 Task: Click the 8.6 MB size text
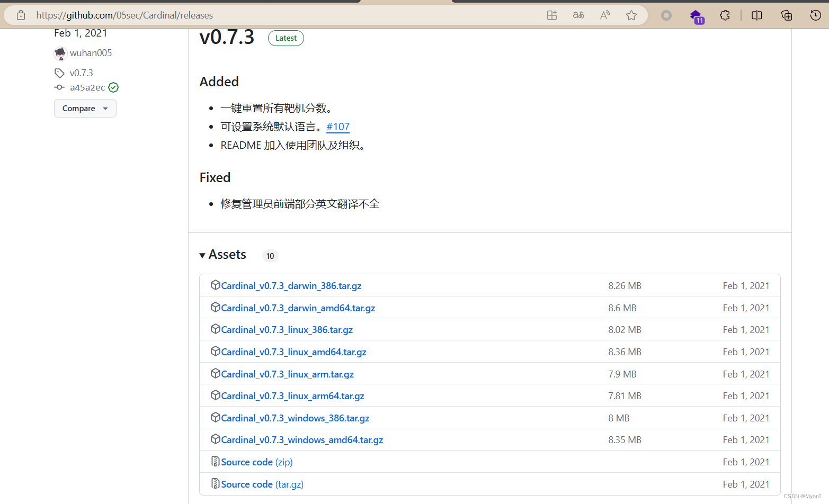click(x=622, y=308)
